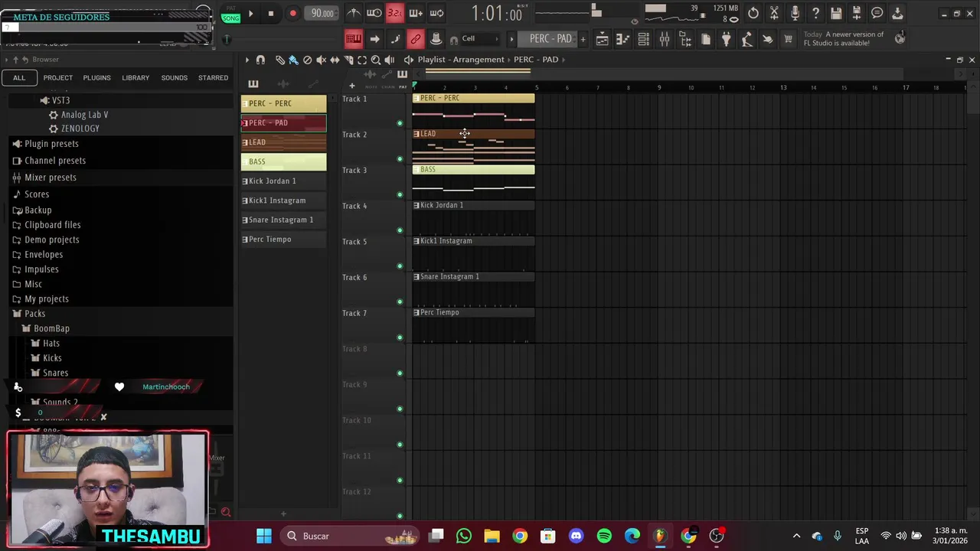
Task: Open the plugin picker plug icon
Action: (x=726, y=39)
